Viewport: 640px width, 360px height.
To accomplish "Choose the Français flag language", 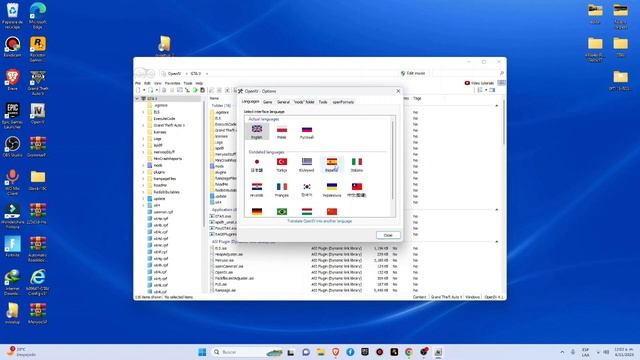I will click(282, 190).
